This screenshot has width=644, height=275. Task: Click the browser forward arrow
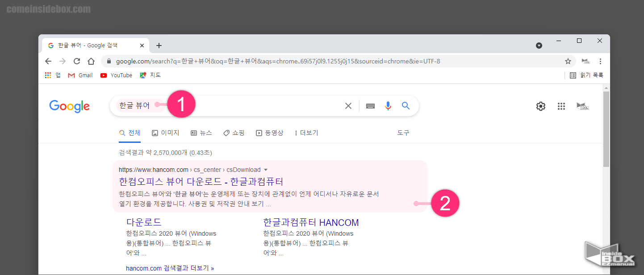[63, 61]
